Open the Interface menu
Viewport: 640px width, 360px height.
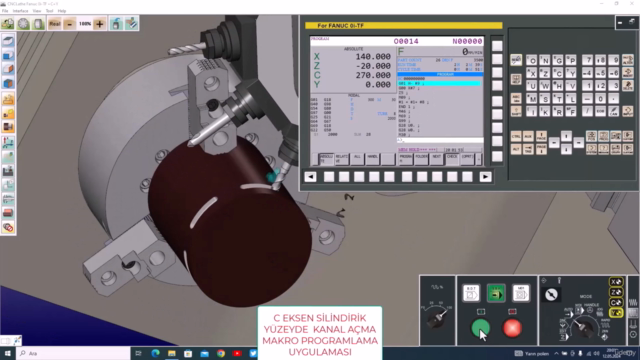(20, 11)
